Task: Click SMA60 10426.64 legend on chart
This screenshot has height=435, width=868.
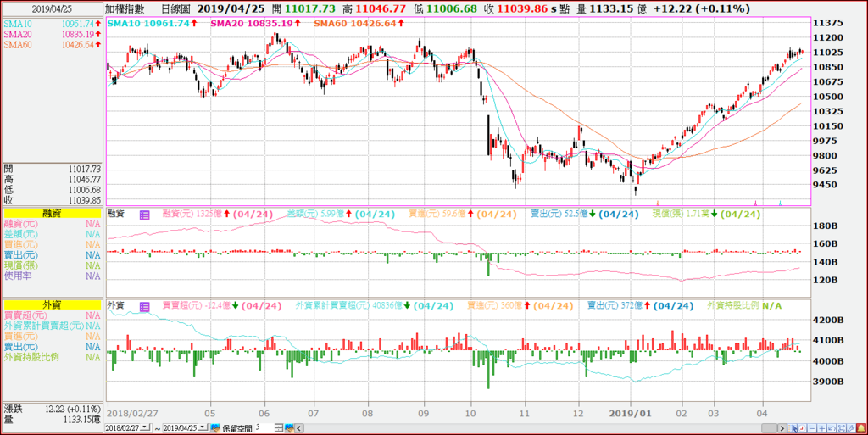Action: 359,23
